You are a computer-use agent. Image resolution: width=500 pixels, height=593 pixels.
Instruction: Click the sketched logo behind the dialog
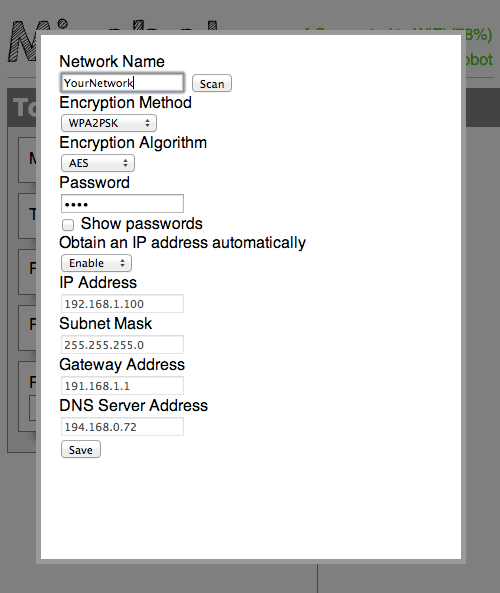(x=23, y=42)
